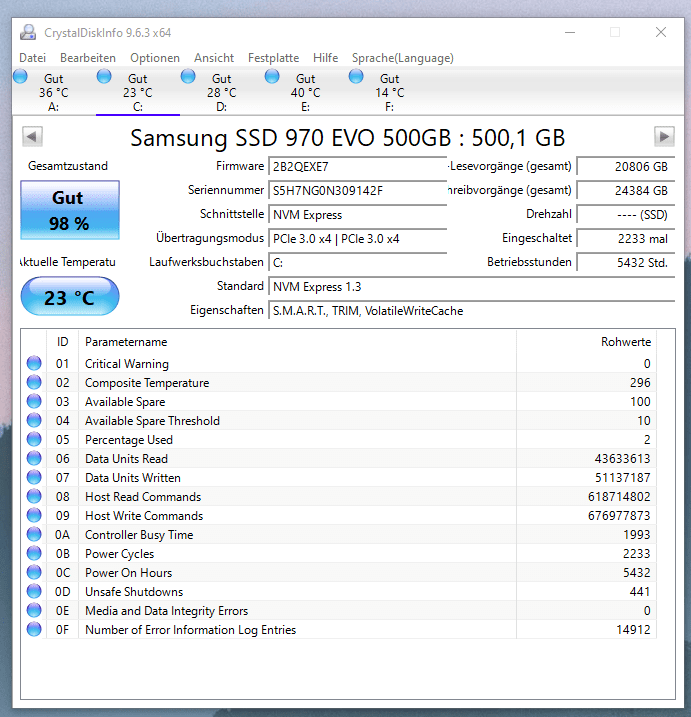691x717 pixels.
Task: Click the serial number field S5H7NG0N309142F
Action: coord(357,190)
